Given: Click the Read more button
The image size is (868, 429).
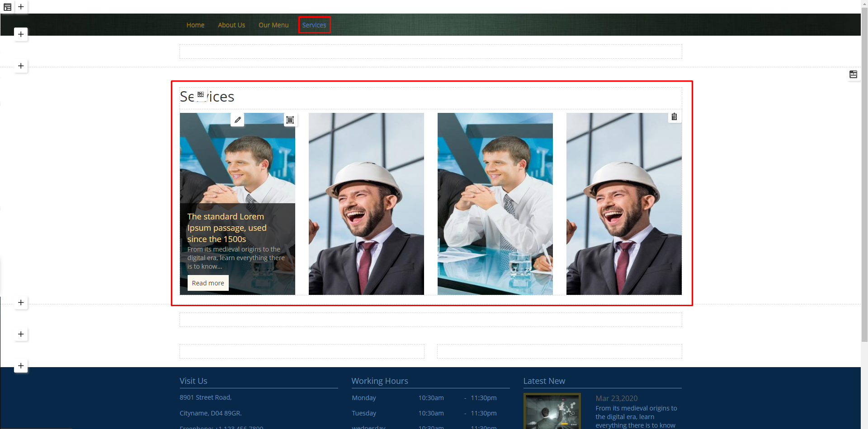Looking at the screenshot, I should point(208,283).
